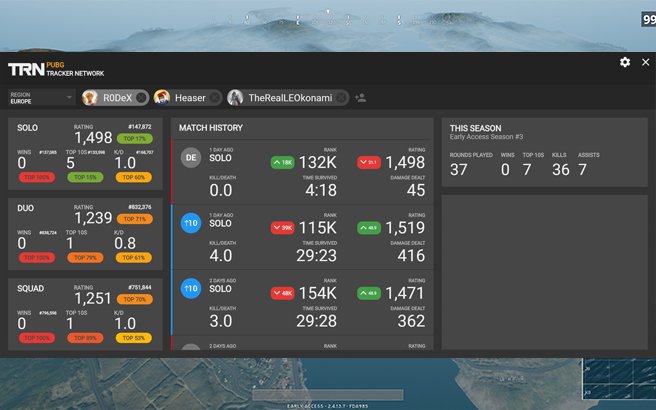Image resolution: width=656 pixels, height=410 pixels.
Task: Click the Solo rating value 1,498 in stats card
Action: point(93,138)
